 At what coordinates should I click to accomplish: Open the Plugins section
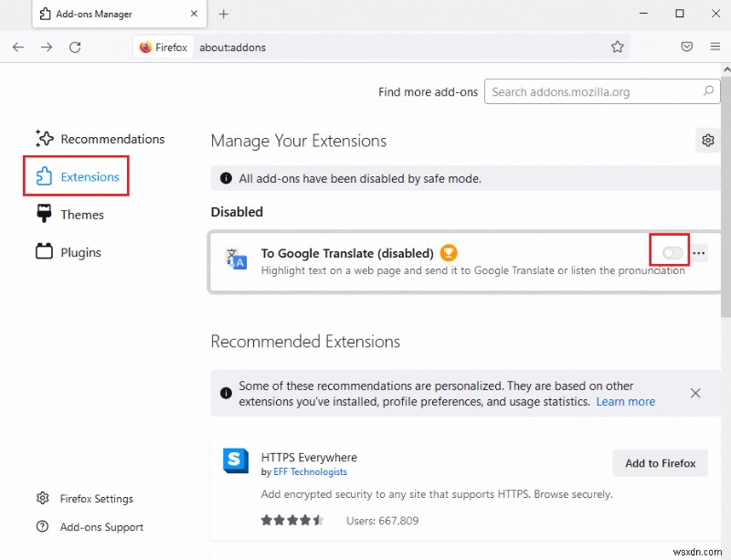pyautogui.click(x=79, y=251)
